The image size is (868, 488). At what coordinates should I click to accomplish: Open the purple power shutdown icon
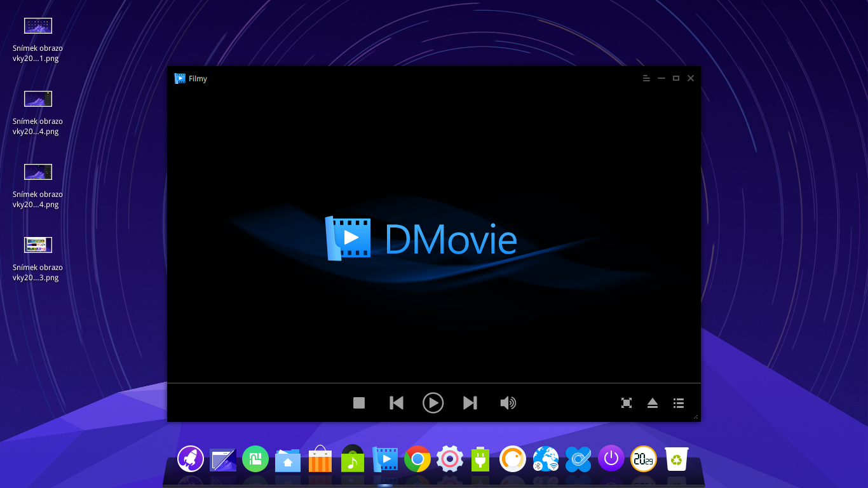(611, 458)
